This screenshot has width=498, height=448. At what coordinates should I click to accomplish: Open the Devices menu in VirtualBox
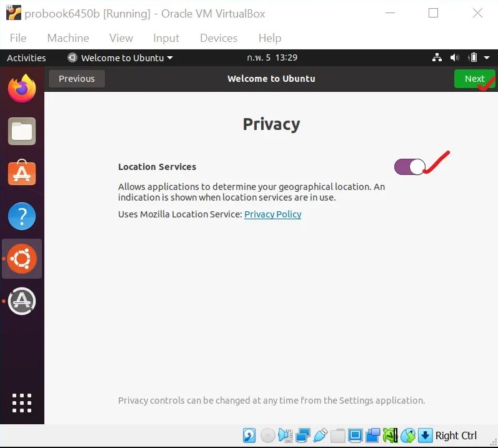(x=220, y=38)
